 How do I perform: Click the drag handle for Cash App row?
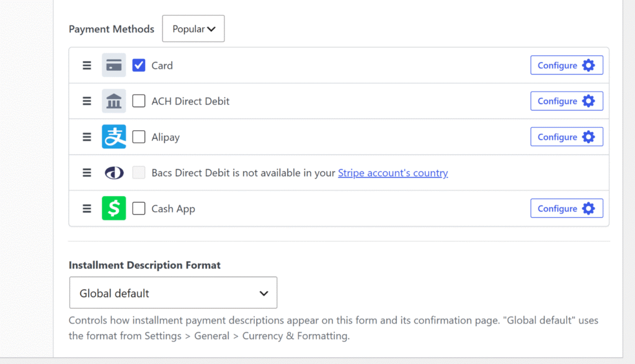pyautogui.click(x=87, y=208)
